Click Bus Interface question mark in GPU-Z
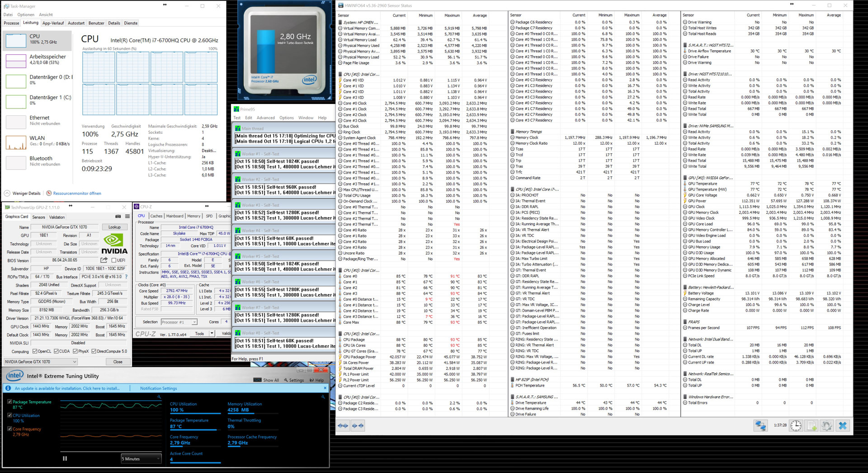The width and height of the screenshot is (868, 473). point(126,277)
